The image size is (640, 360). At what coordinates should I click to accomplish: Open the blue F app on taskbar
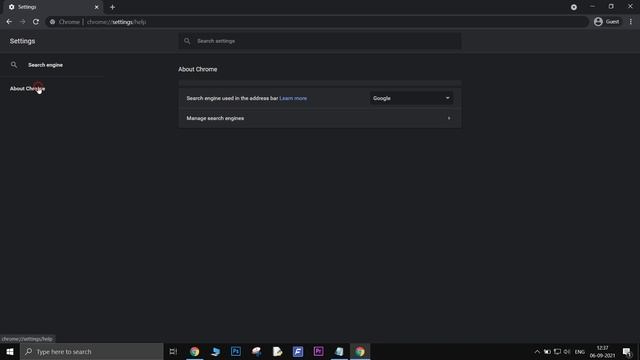(x=298, y=351)
